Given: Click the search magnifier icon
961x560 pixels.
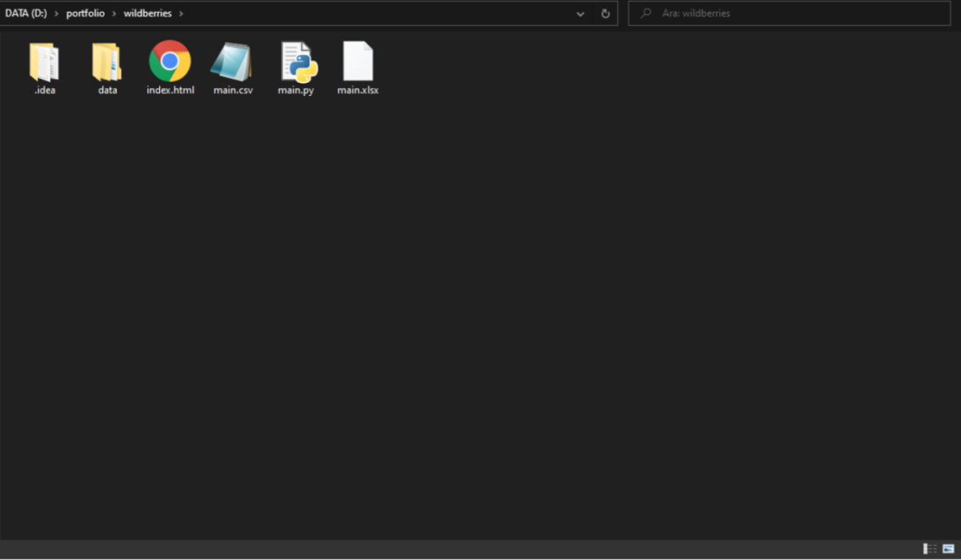Looking at the screenshot, I should tap(646, 13).
